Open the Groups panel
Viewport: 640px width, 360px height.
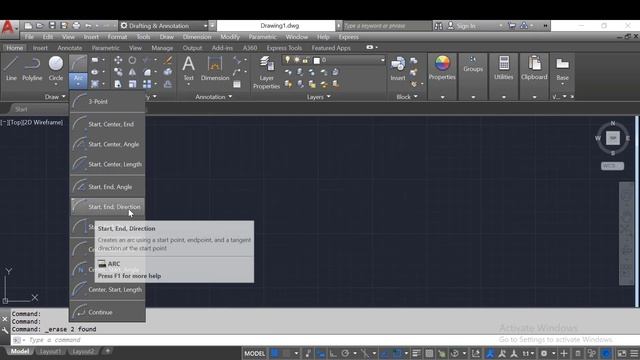pyautogui.click(x=473, y=64)
